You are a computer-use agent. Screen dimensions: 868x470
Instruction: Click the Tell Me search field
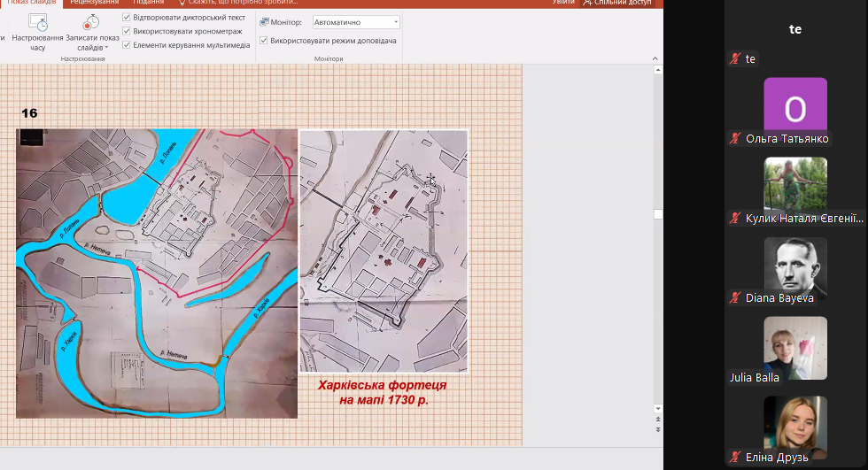tap(238, 3)
